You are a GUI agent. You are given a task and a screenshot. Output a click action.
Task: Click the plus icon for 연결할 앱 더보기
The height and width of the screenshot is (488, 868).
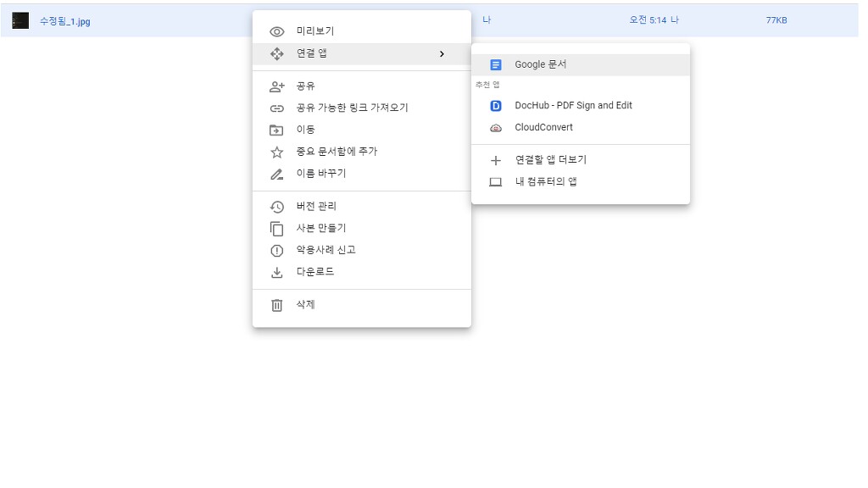tap(496, 160)
